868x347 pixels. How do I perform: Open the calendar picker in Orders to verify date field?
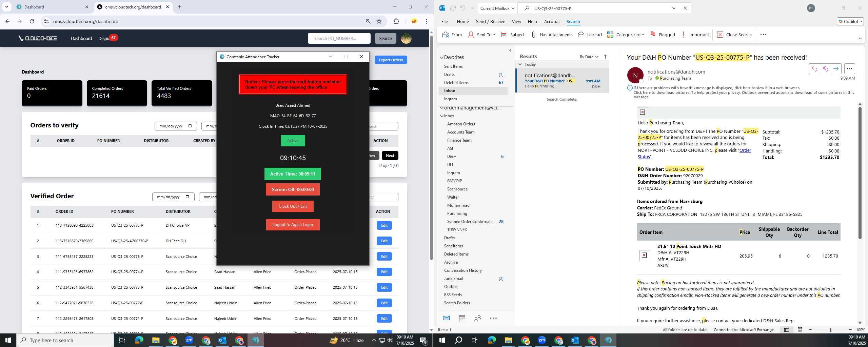click(190, 126)
